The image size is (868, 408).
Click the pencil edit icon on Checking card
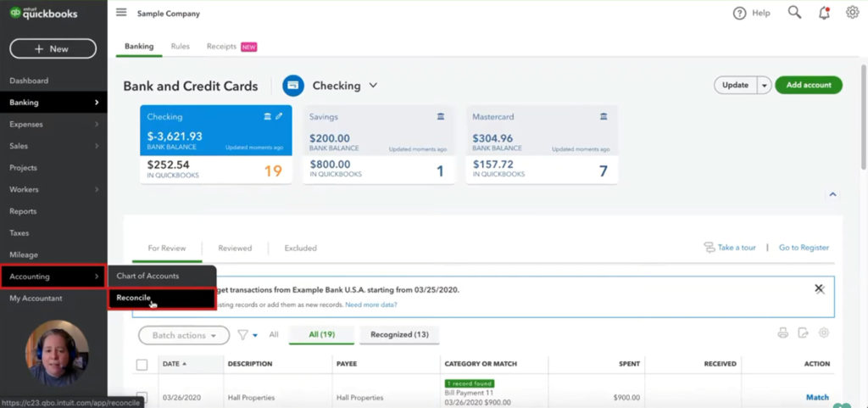(279, 116)
